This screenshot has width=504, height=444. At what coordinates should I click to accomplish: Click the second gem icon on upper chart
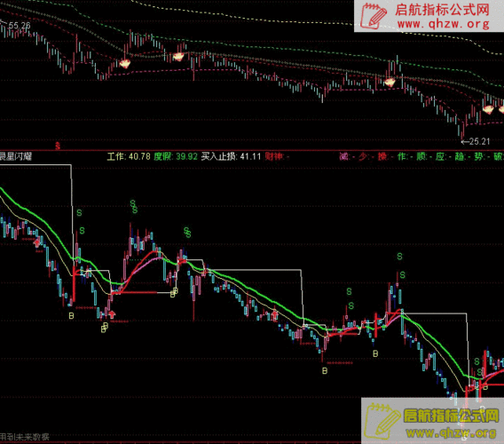178,57
